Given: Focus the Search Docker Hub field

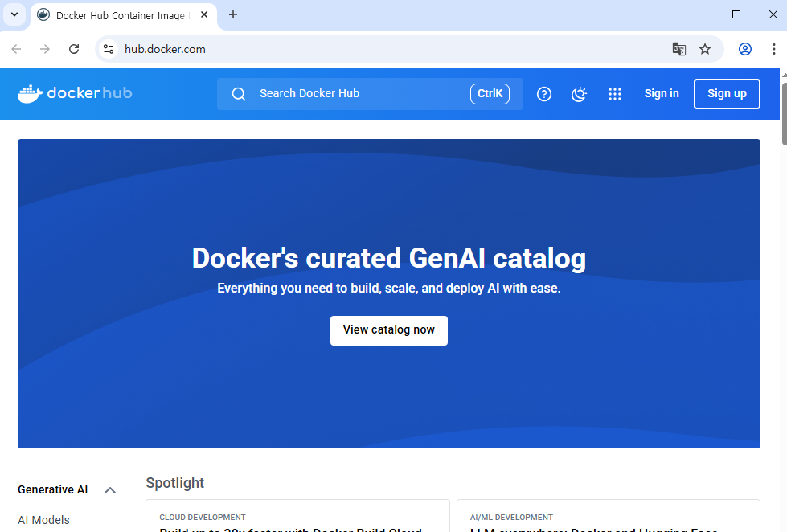Looking at the screenshot, I should click(x=370, y=94).
